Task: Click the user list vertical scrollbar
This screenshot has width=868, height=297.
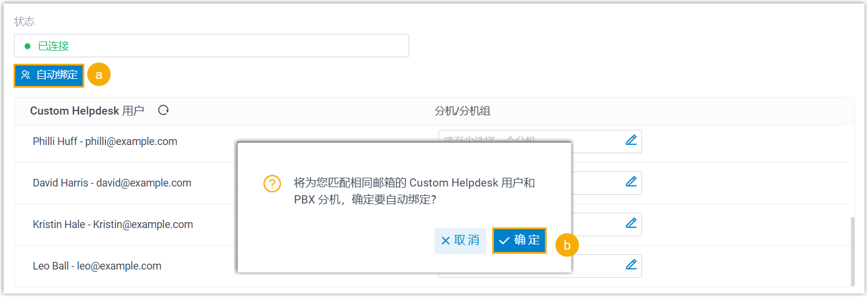Action: coord(852,251)
